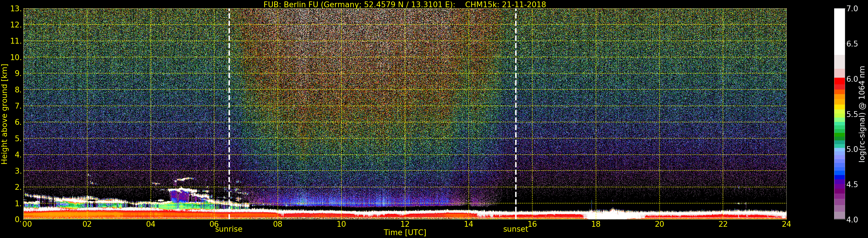Viewport: 868px width, 238px height.
Task: Click the '4.0' colorbar tick label
Action: 852,220
